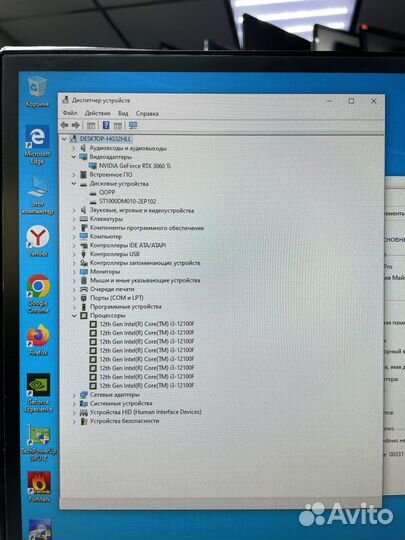Open GeForce Experience shortcut
405x540 pixels.
tap(38, 393)
